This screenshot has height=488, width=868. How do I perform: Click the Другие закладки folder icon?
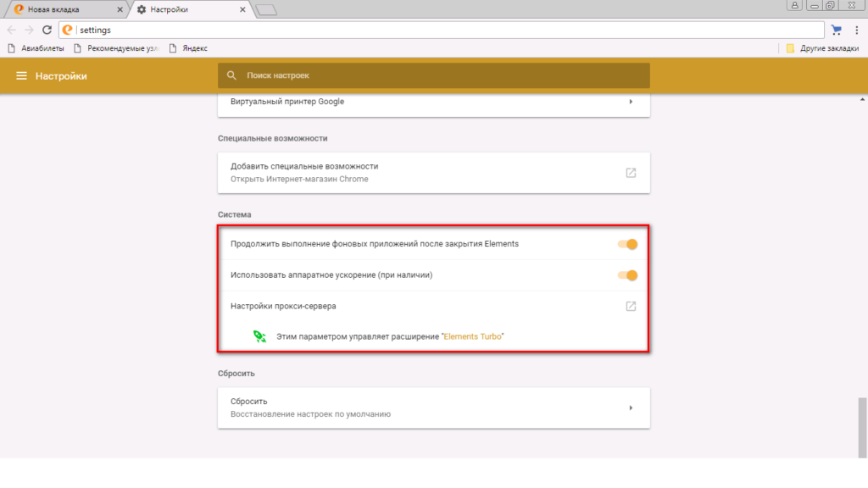[790, 48]
